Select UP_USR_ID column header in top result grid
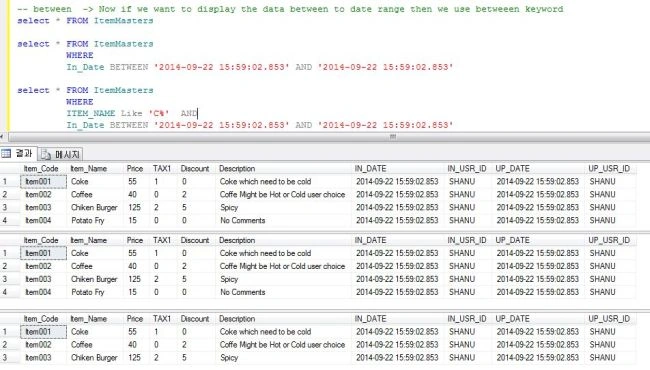The width and height of the screenshot is (650, 370). tap(609, 169)
